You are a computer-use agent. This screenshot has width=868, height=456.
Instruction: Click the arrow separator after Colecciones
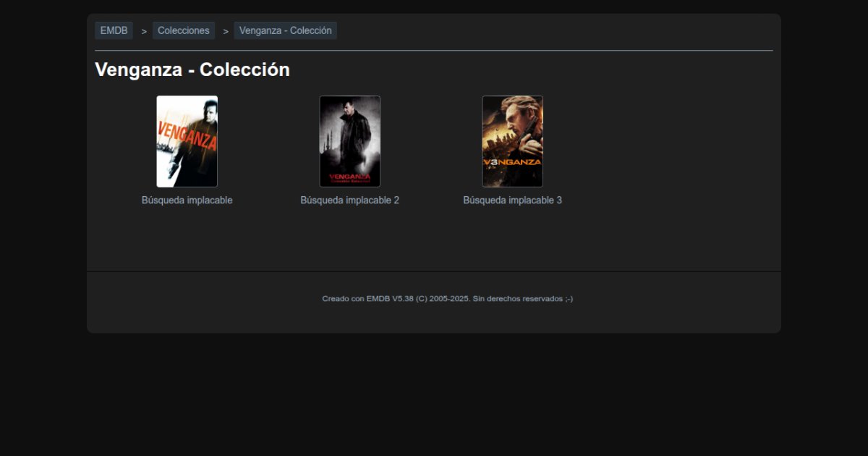[226, 31]
